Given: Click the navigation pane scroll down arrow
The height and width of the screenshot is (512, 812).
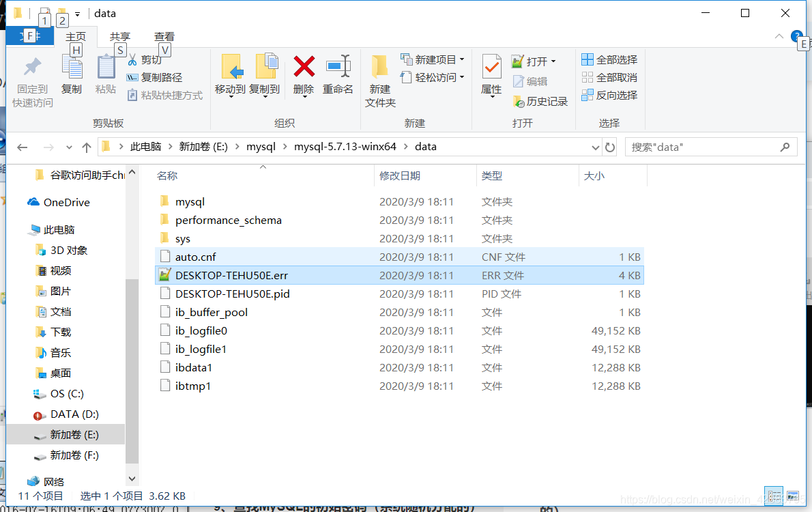Looking at the screenshot, I should (132, 479).
